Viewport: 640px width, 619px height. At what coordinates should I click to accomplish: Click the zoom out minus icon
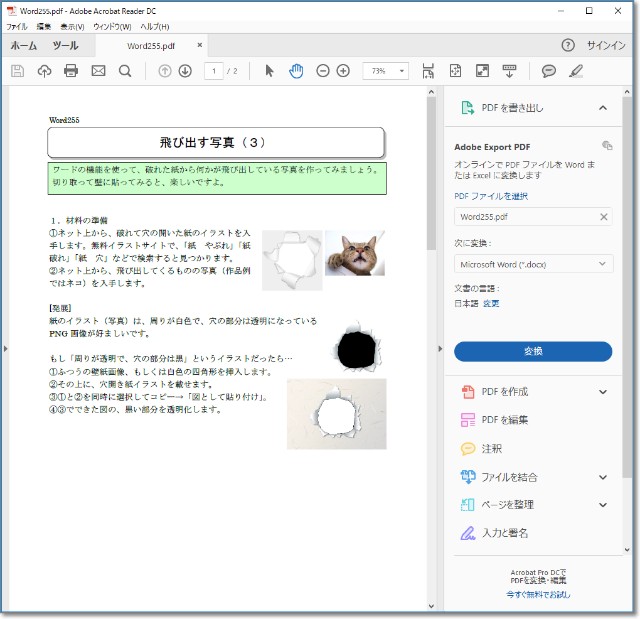323,71
